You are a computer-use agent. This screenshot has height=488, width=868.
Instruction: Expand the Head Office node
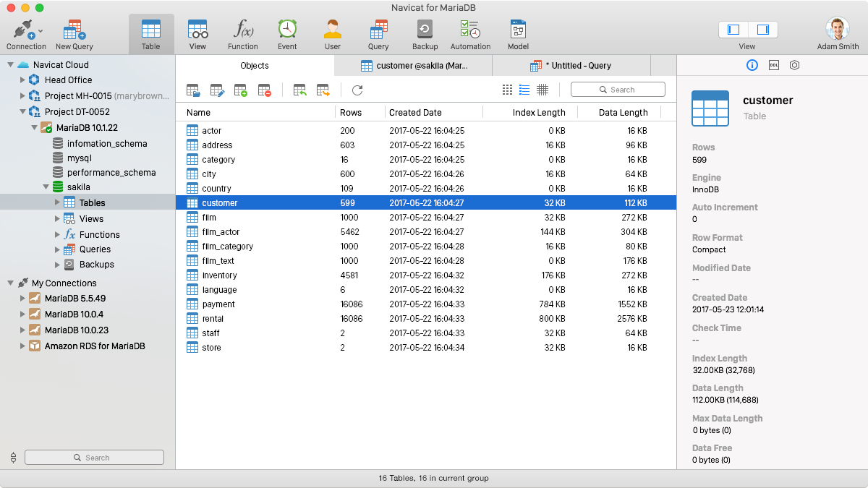click(22, 80)
